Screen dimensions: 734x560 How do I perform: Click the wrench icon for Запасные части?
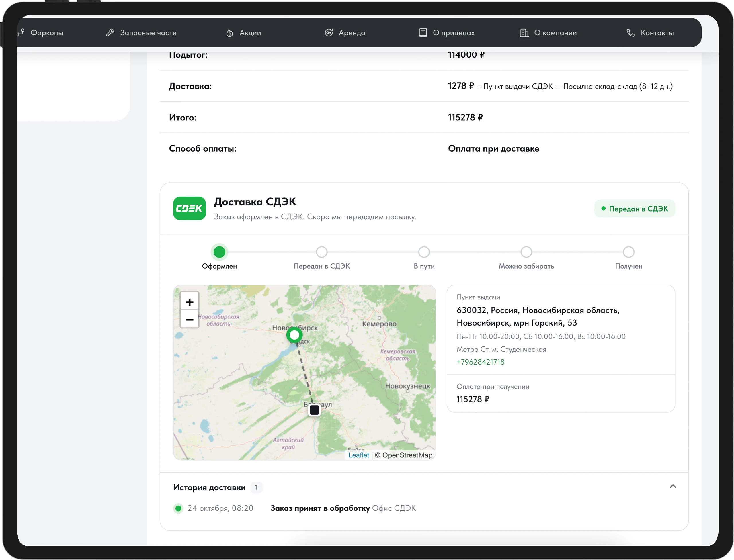pos(110,33)
